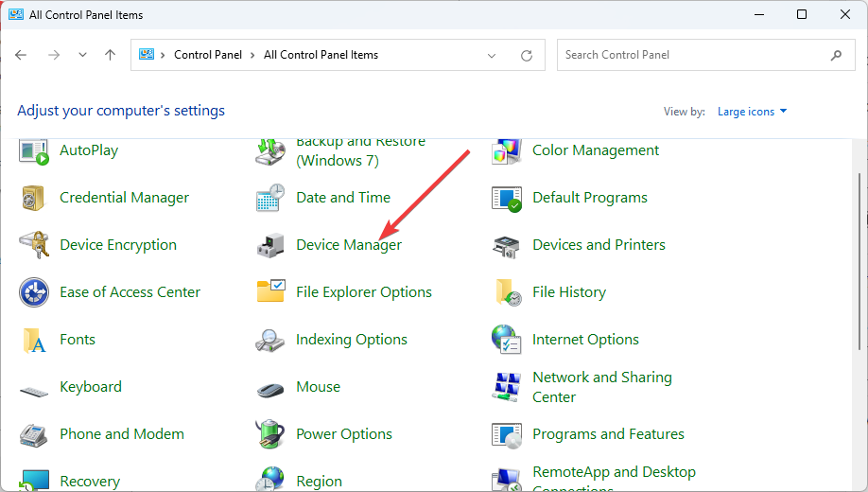Expand the address bar history dropdown
The width and height of the screenshot is (868, 492).
click(x=492, y=56)
